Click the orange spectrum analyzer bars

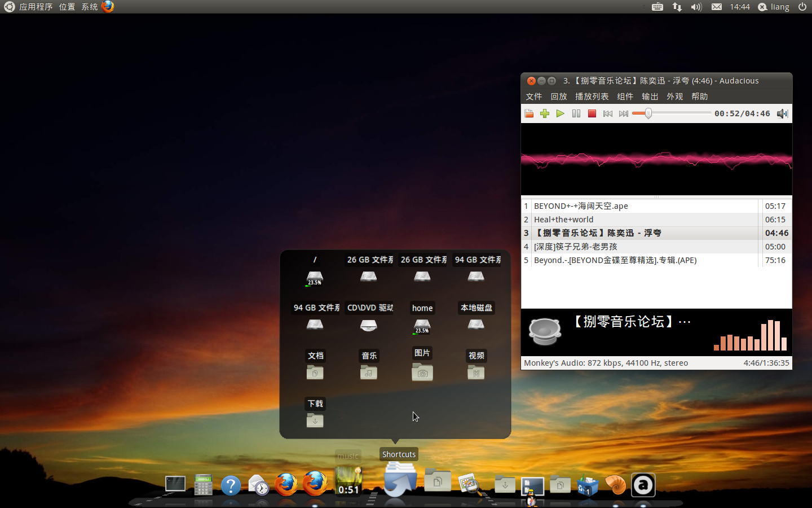750,335
